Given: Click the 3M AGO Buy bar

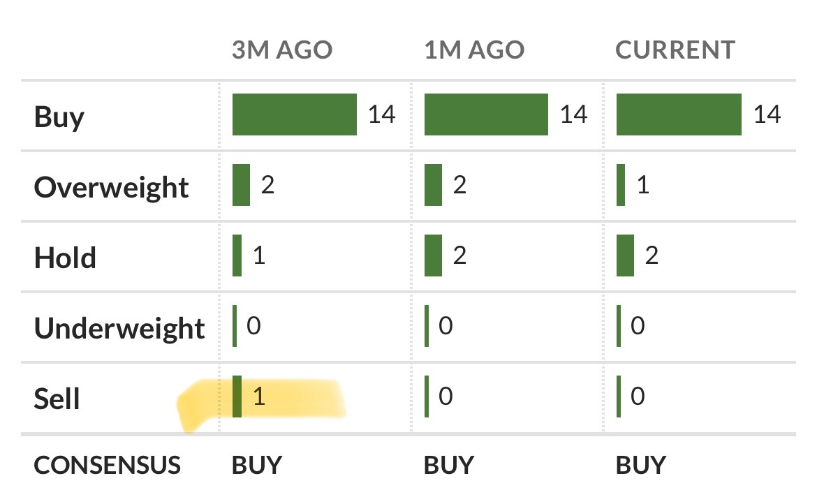Looking at the screenshot, I should click(x=294, y=114).
